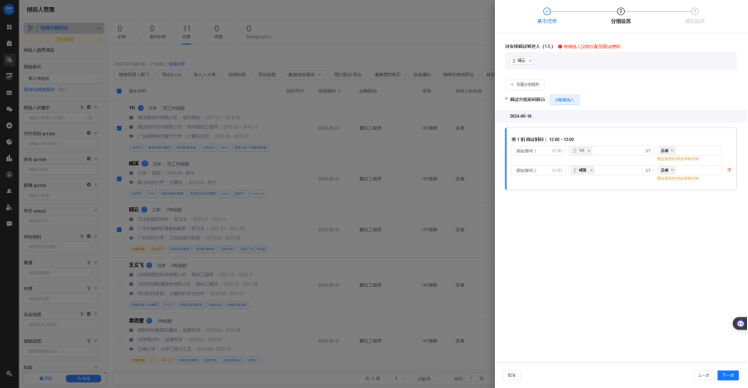The height and width of the screenshot is (388, 748).
Task: Open the 直接安排面试 dropdown button
Action: point(304,74)
